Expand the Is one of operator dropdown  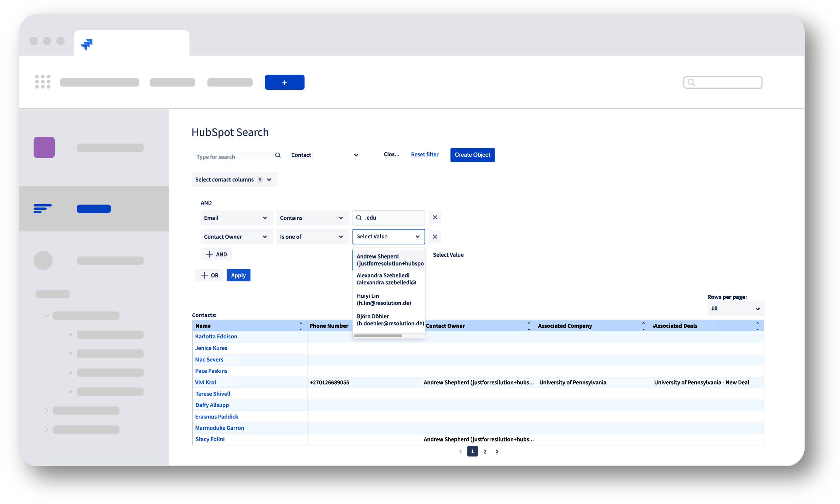(312, 236)
